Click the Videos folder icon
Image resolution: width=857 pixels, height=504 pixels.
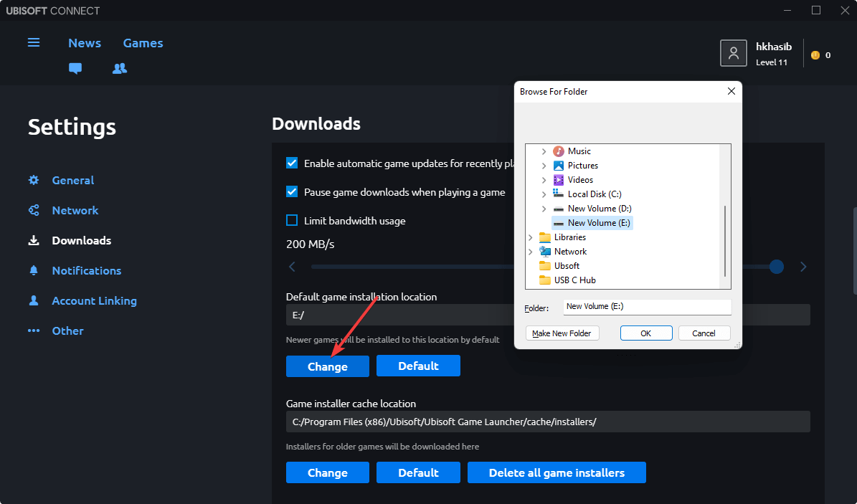pos(559,179)
